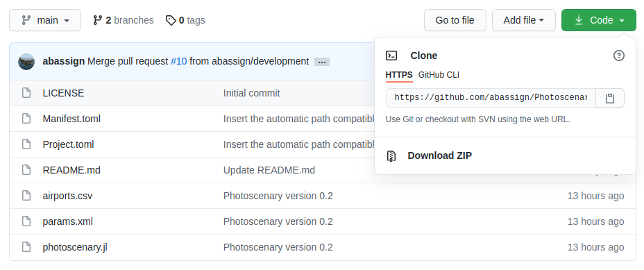Copy clone URL with clipboard icon
The height and width of the screenshot is (270, 644).
pos(610,98)
